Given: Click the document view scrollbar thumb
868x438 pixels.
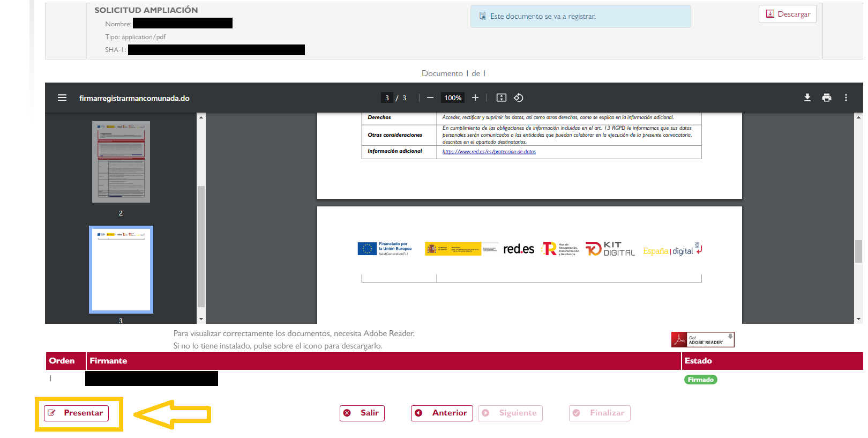Looking at the screenshot, I should (x=858, y=251).
